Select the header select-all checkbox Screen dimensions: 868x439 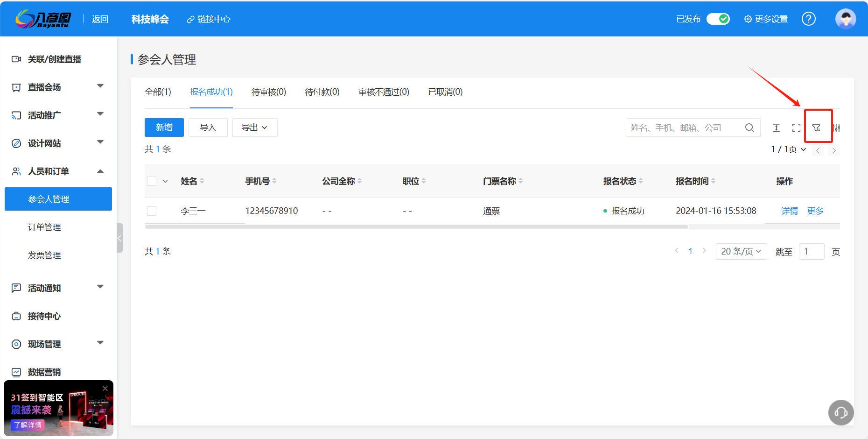tap(151, 181)
